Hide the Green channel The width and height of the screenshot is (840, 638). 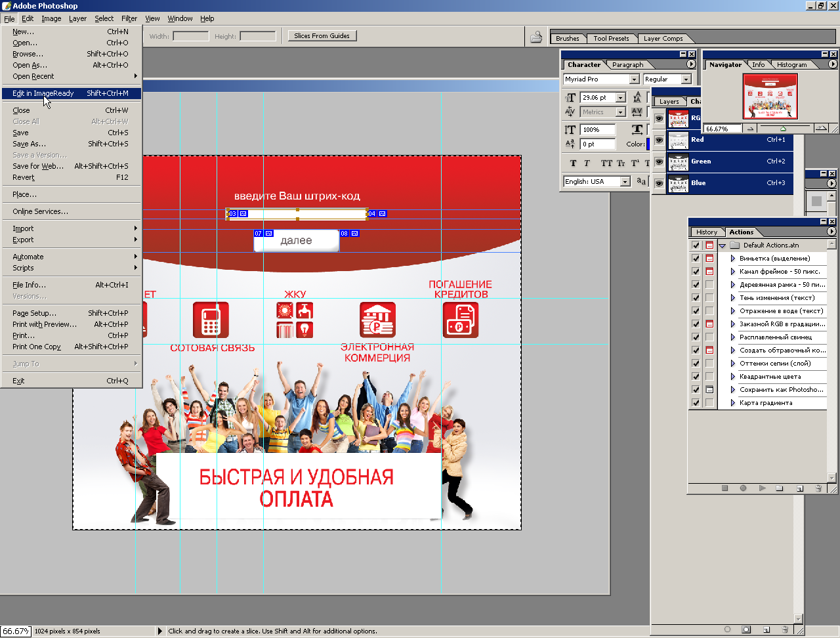659,161
